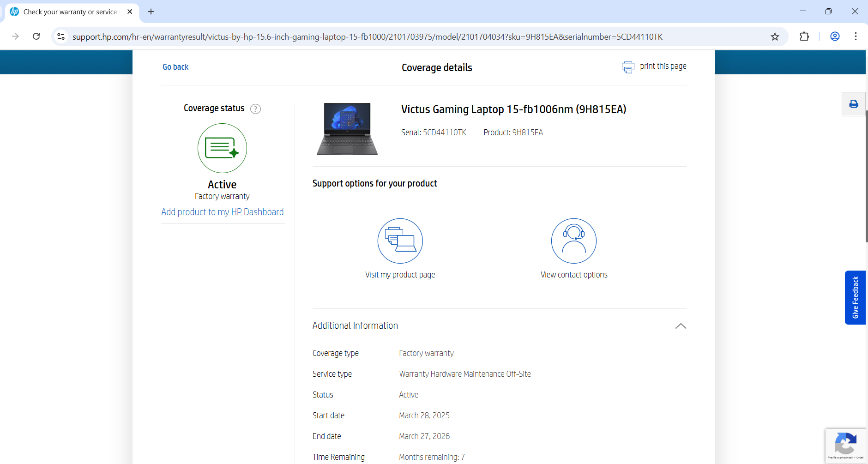868x464 pixels.
Task: Click the Start date March 28, 2025 value
Action: click(424, 416)
